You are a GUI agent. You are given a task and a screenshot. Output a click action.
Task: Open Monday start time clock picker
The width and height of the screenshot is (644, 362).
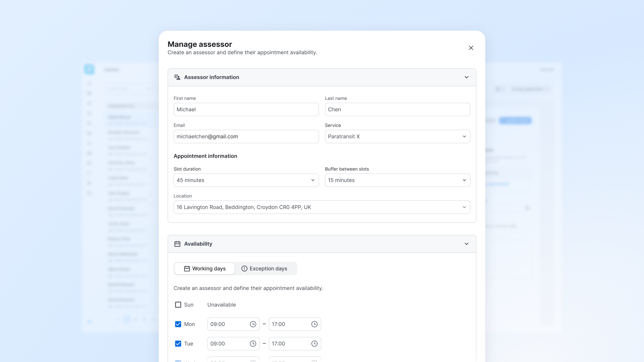pyautogui.click(x=253, y=324)
